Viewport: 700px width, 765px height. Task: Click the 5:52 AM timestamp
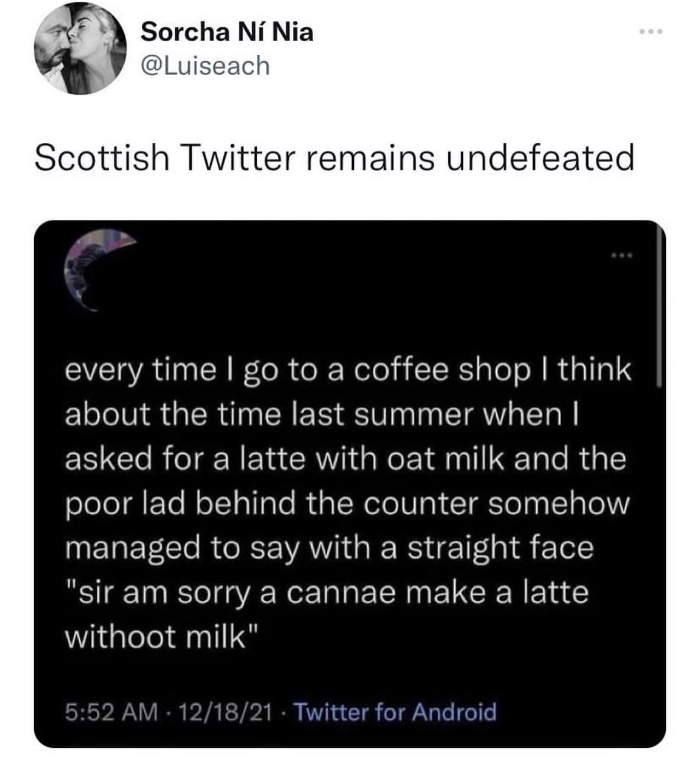click(x=111, y=711)
